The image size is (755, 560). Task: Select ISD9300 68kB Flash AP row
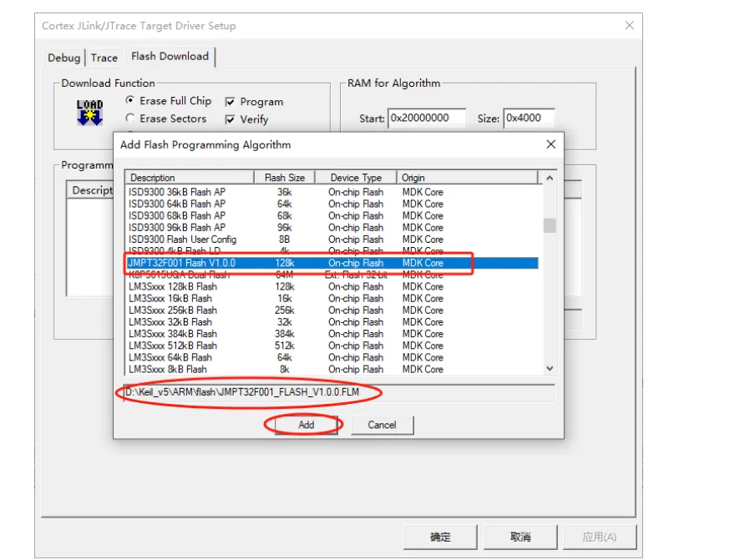click(x=332, y=215)
